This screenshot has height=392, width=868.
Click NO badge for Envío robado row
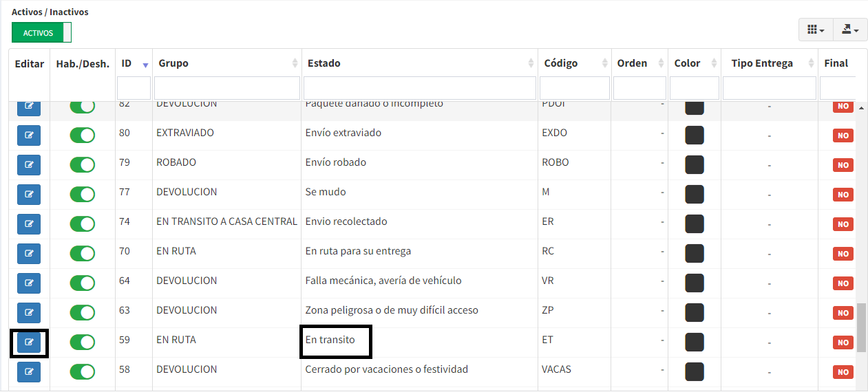(843, 165)
